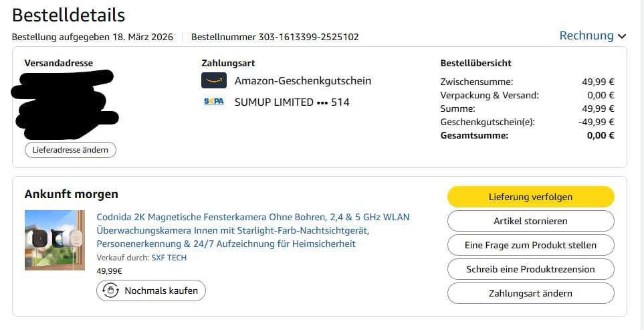
Task: Change payment with Zahlungsart ändern
Action: point(530,293)
